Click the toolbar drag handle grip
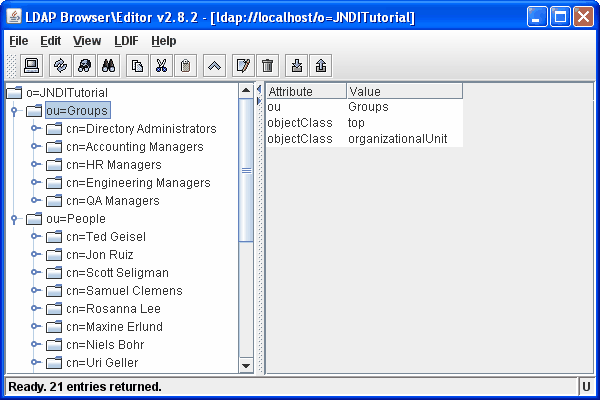This screenshot has height=400, width=600. click(x=12, y=66)
